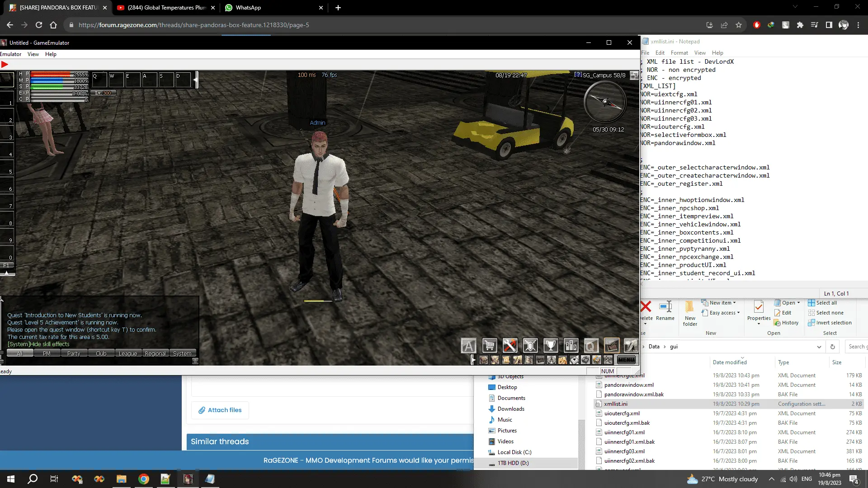Open the Properties dropdown arrow
868x488 pixels.
point(759,324)
